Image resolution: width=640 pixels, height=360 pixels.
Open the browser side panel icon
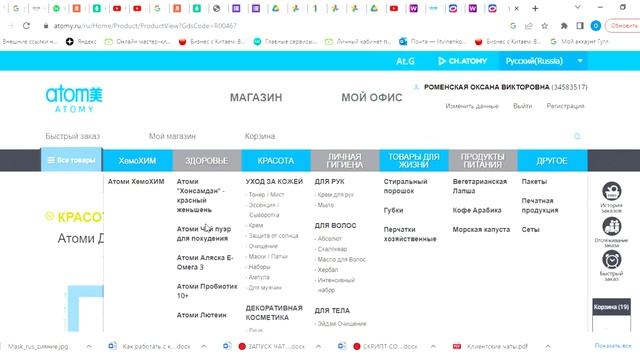tap(580, 26)
